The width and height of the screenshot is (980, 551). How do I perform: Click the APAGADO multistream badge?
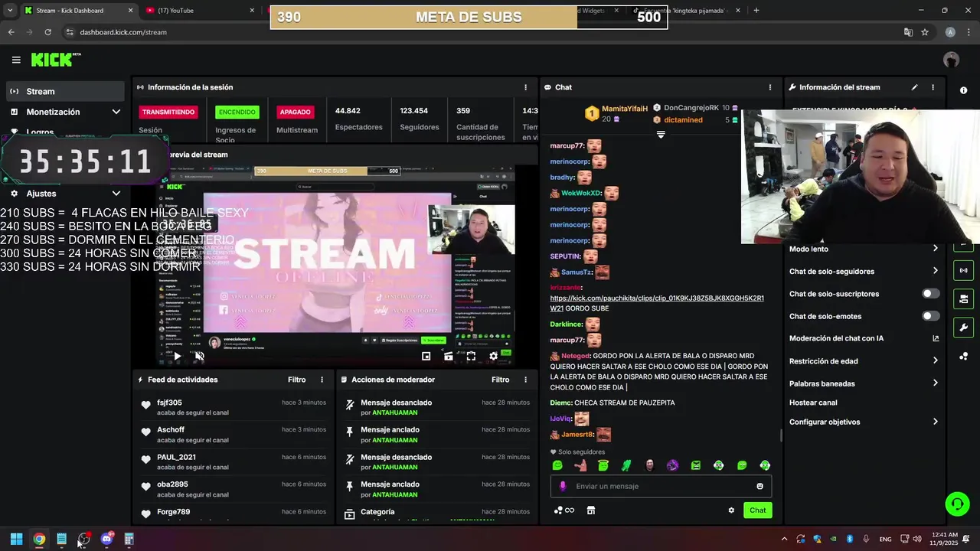coord(295,112)
